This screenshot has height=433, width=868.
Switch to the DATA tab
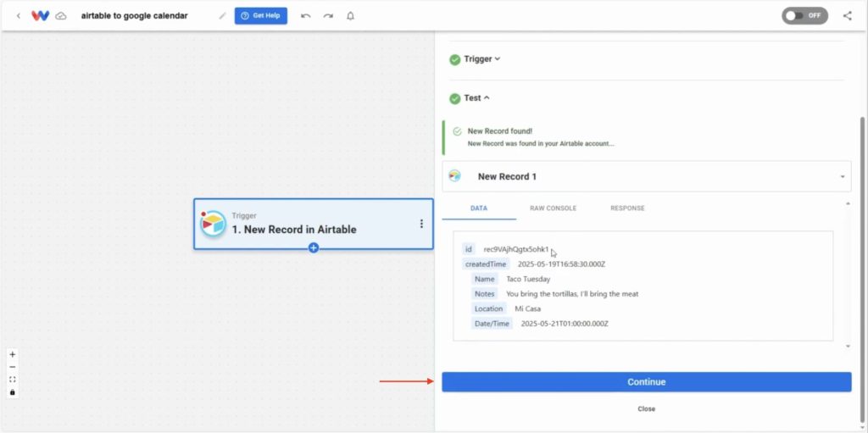coord(479,208)
